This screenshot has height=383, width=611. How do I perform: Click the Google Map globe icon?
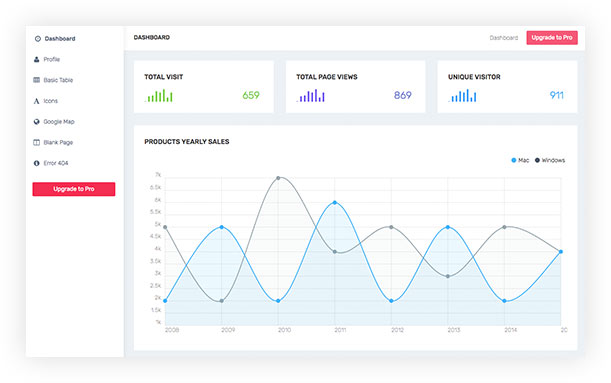coord(36,122)
